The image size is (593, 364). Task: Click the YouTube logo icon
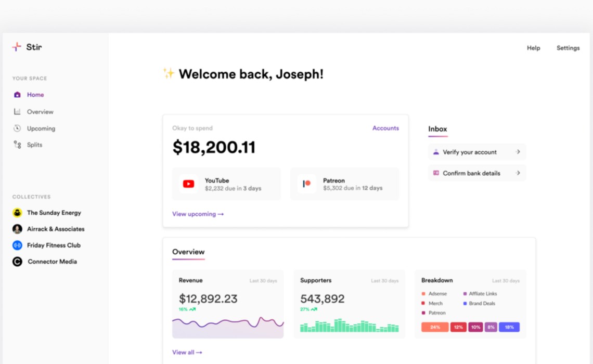coord(188,184)
